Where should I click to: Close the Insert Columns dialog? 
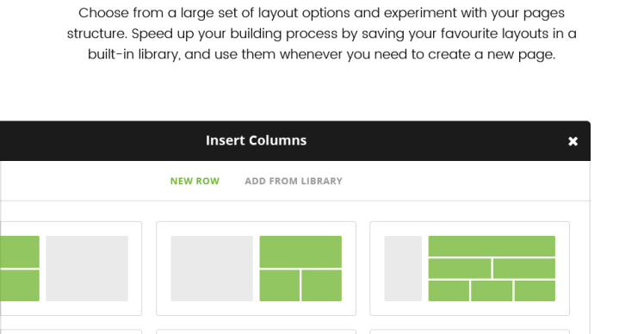(x=573, y=141)
